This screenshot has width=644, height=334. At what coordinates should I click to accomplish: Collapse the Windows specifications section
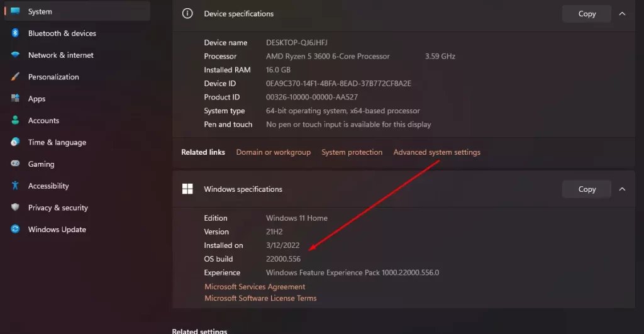click(622, 189)
